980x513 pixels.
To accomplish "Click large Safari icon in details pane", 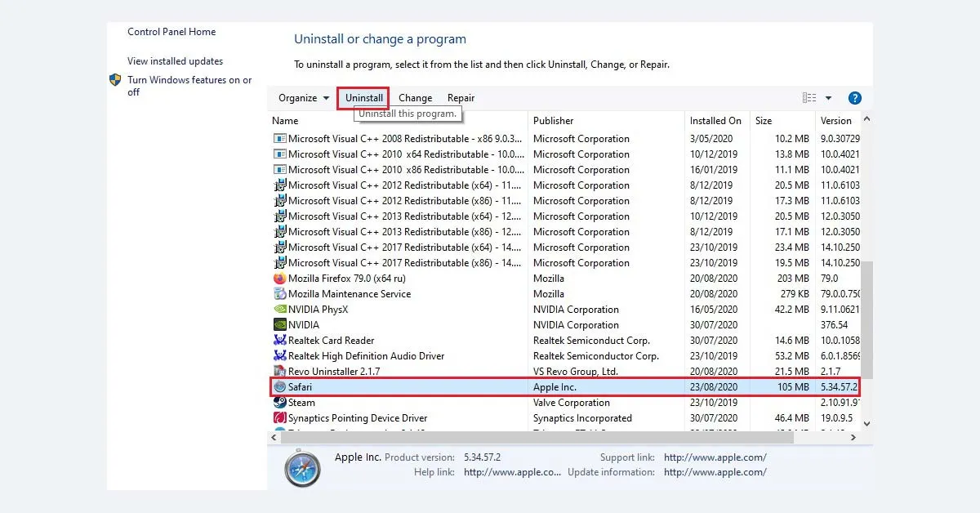I will point(303,469).
